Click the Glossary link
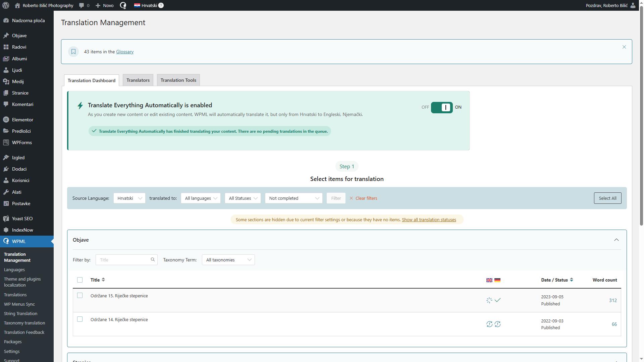Screen dimensions: 644x362 click(x=125, y=52)
